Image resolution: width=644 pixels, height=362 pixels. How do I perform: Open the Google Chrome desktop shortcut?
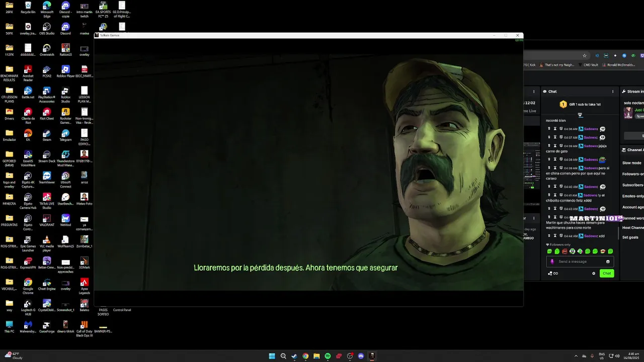click(x=28, y=286)
